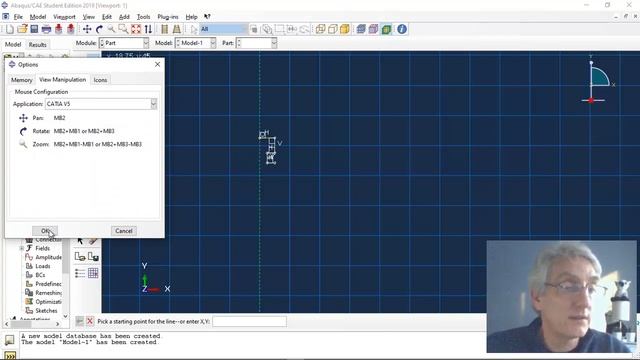Image resolution: width=640 pixels, height=360 pixels.
Task: Click the view orientation triad in viewport
Action: (155, 278)
